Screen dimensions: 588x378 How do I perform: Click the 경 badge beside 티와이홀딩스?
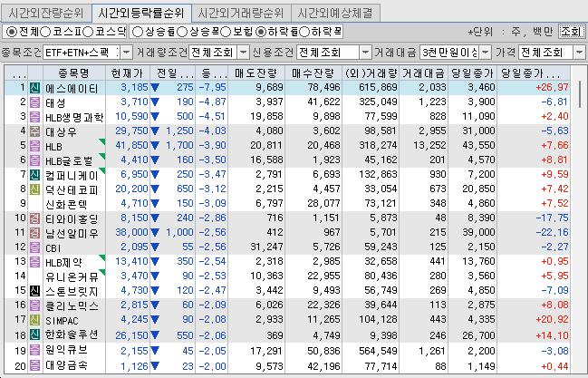[x=34, y=218]
